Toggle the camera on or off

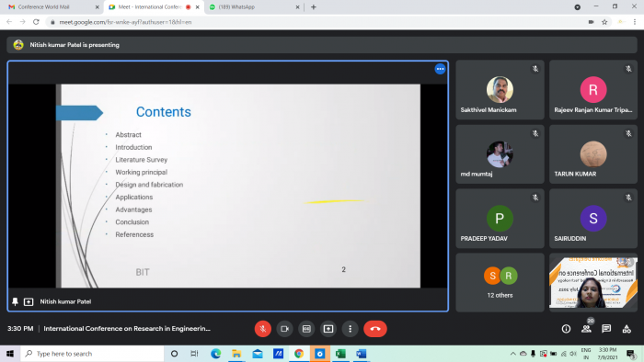tap(284, 329)
